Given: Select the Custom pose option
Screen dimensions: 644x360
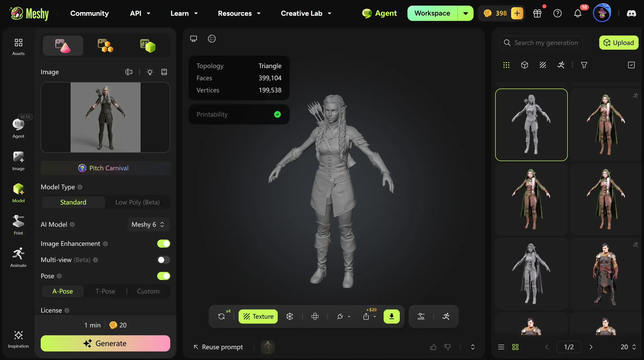Looking at the screenshot, I should click(148, 291).
